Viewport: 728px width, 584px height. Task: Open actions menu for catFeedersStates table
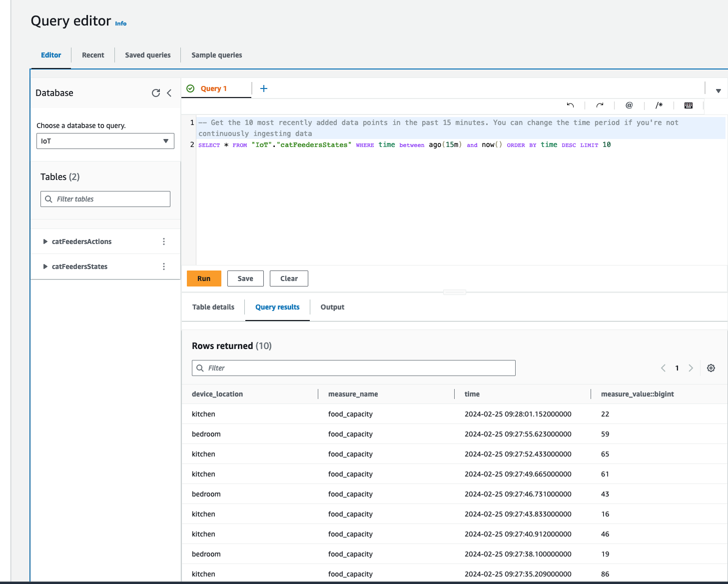[x=164, y=266]
